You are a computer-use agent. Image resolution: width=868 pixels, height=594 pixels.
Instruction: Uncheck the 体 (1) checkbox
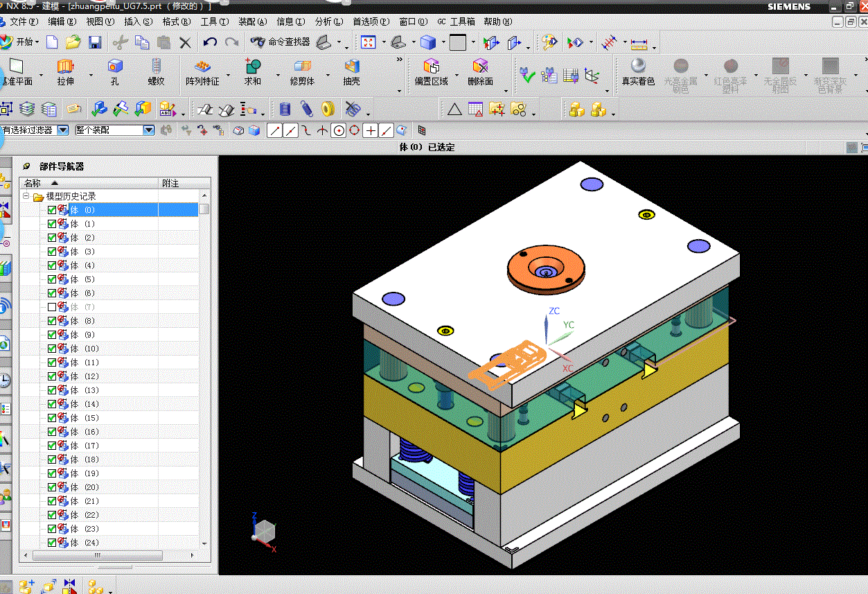pyautogui.click(x=52, y=223)
